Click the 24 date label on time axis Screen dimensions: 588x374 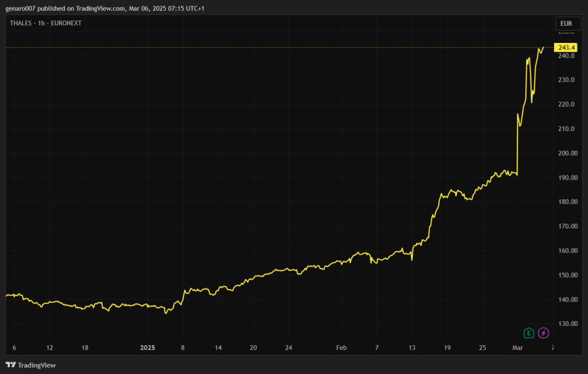coord(289,348)
